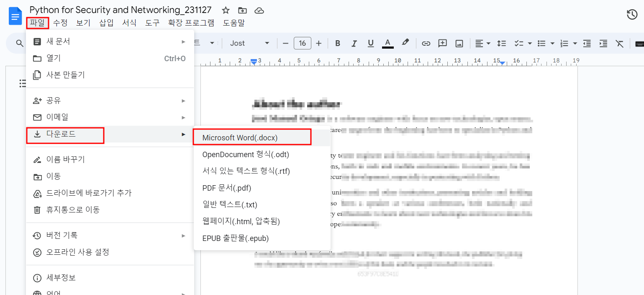The height and width of the screenshot is (295, 644).
Task: Open the 확장 프로그램 menu
Action: pos(191,23)
